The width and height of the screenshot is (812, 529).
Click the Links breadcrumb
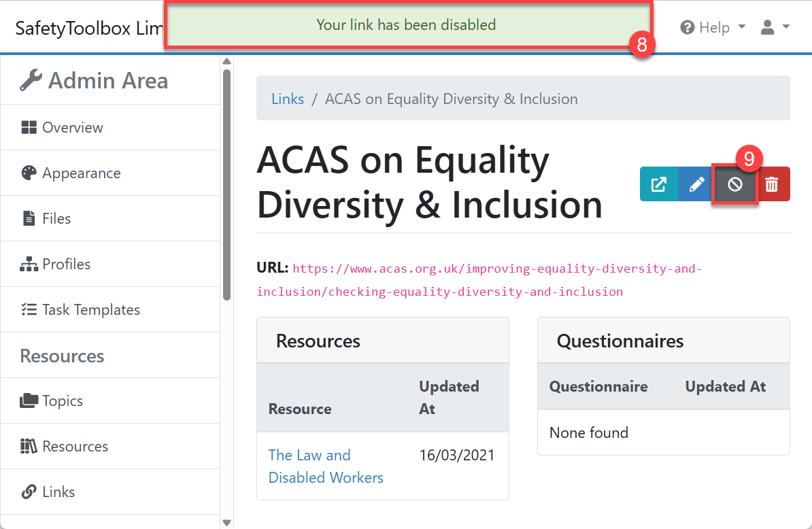(288, 99)
